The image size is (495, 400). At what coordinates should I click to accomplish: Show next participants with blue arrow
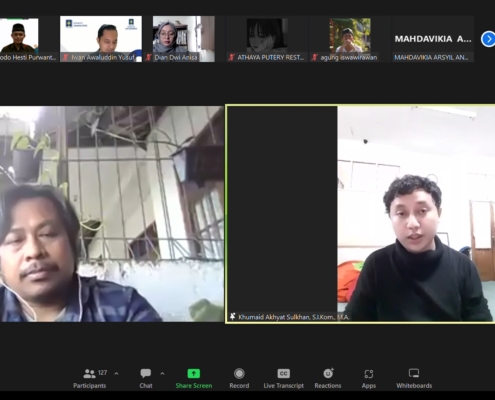coord(488,39)
